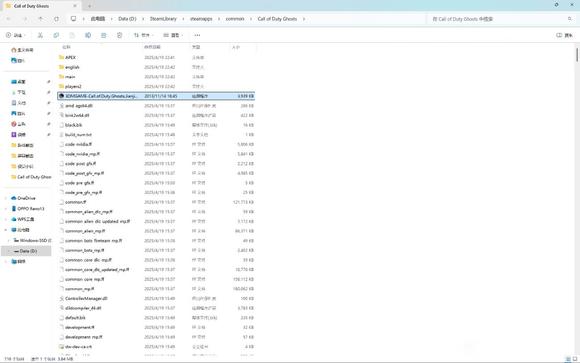Select Windows-SSD (C:) drive in sidebar
580x363 pixels.
32,241
